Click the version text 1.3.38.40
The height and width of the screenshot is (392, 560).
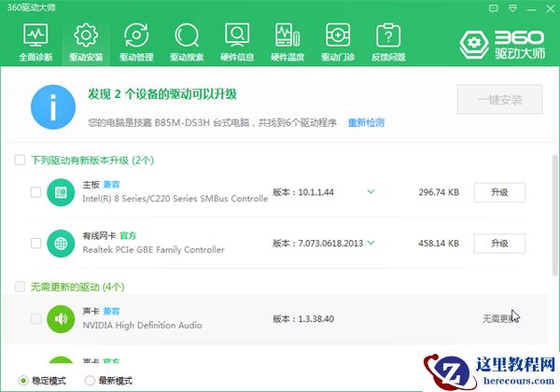(316, 319)
